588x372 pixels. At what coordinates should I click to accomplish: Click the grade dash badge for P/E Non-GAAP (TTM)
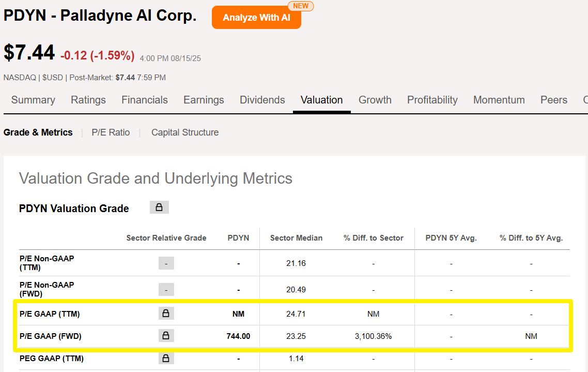(166, 263)
